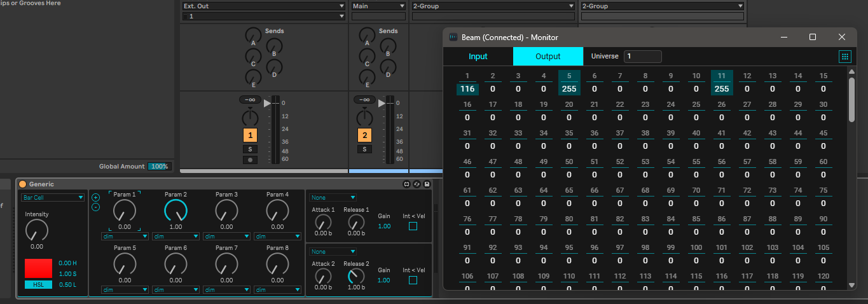Click the minus icon to remove params

pyautogui.click(x=95, y=207)
